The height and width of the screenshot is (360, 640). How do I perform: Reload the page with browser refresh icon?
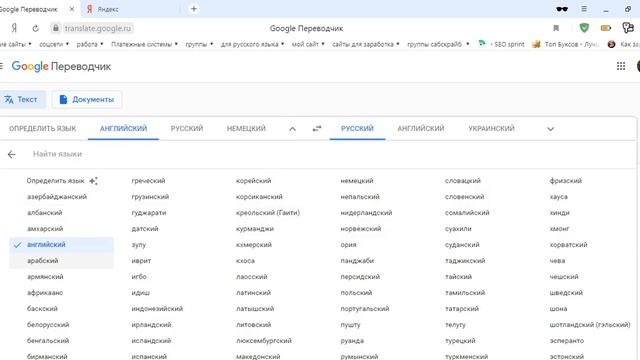coord(36,28)
